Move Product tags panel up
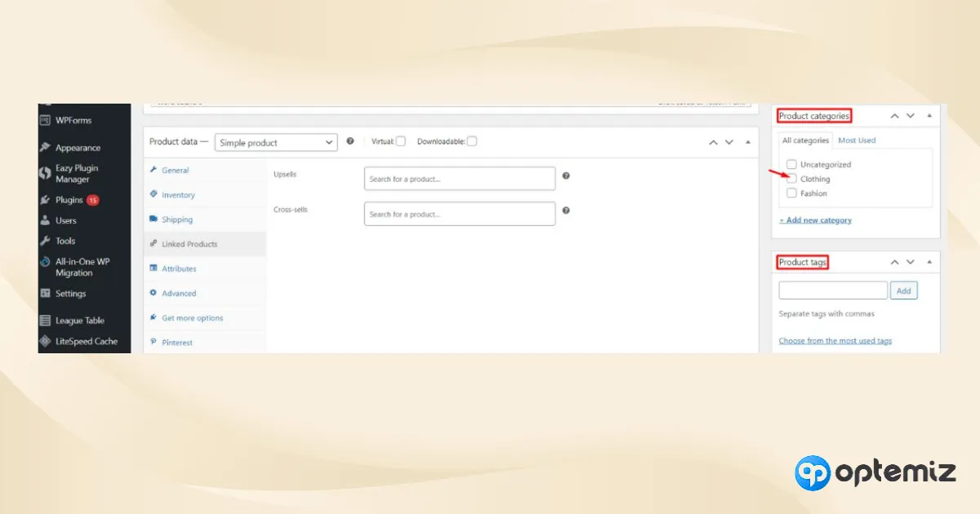This screenshot has height=514, width=980. coord(894,262)
